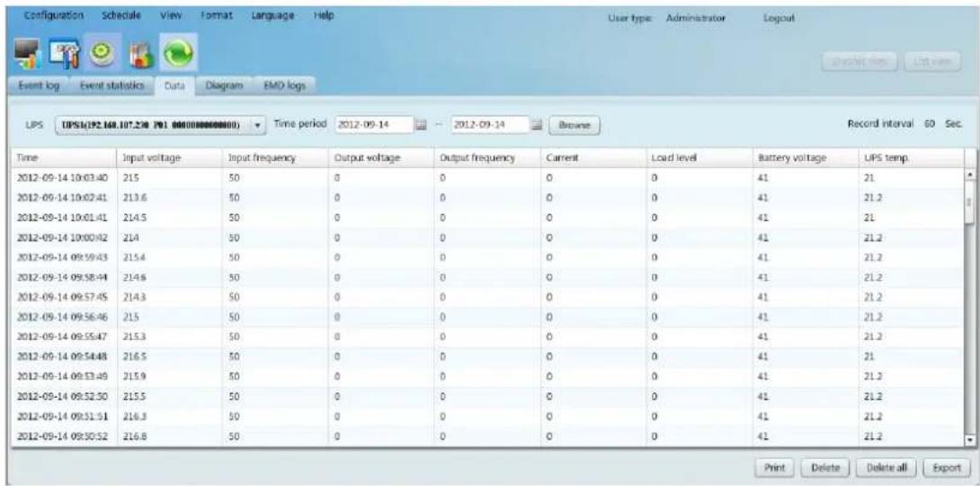The width and height of the screenshot is (980, 486).
Task: Click the Battery voltage column header
Action: 806,158
